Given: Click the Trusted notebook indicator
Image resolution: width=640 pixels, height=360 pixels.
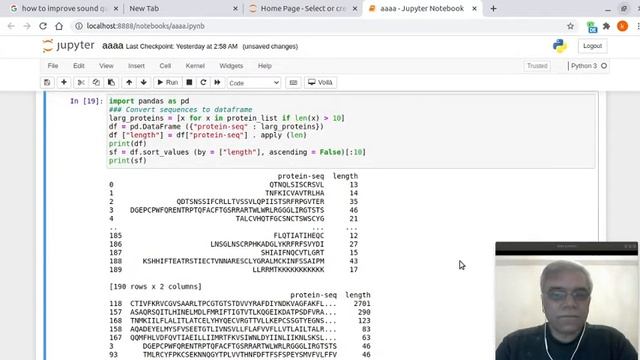Looking at the screenshot, I should point(537,66).
